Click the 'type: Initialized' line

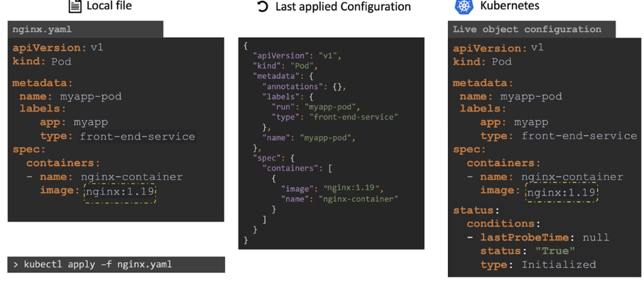(x=538, y=265)
